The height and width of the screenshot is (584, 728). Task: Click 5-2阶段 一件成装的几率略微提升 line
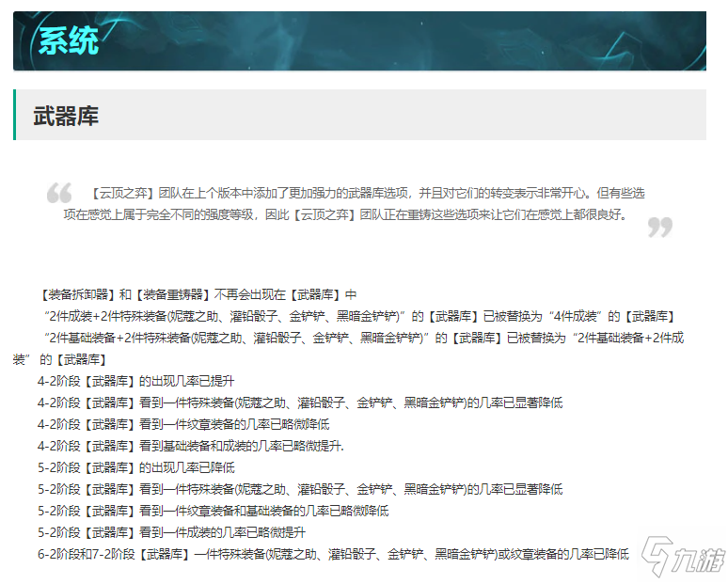point(171,532)
